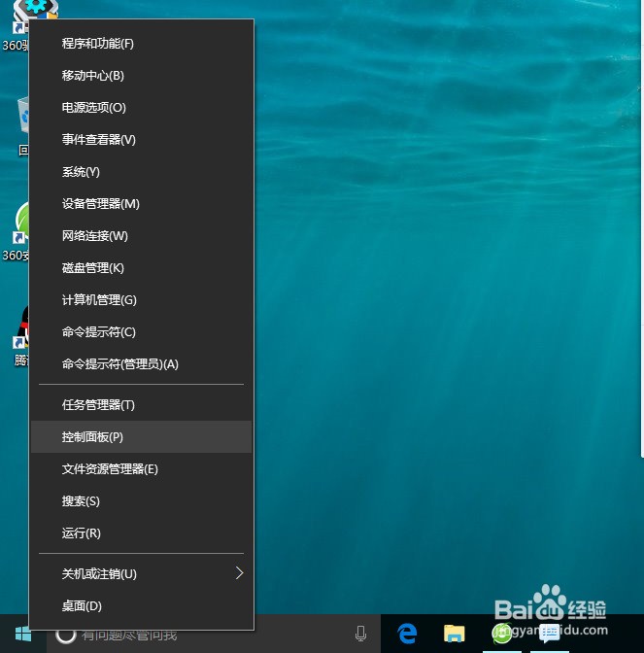The width and height of the screenshot is (644, 653).
Task: Select 移动中心(B) menu entry
Action: (141, 76)
